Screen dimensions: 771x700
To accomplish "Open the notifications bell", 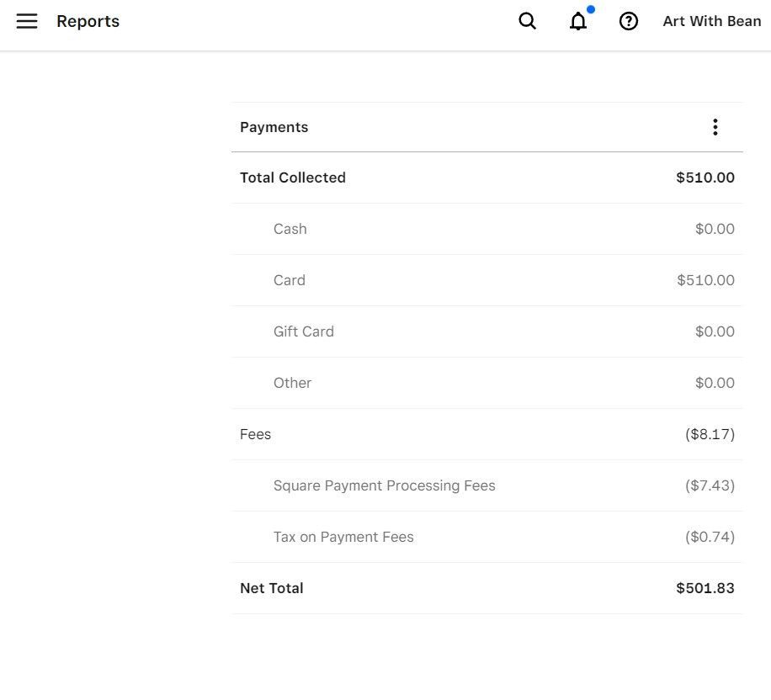I will [578, 22].
